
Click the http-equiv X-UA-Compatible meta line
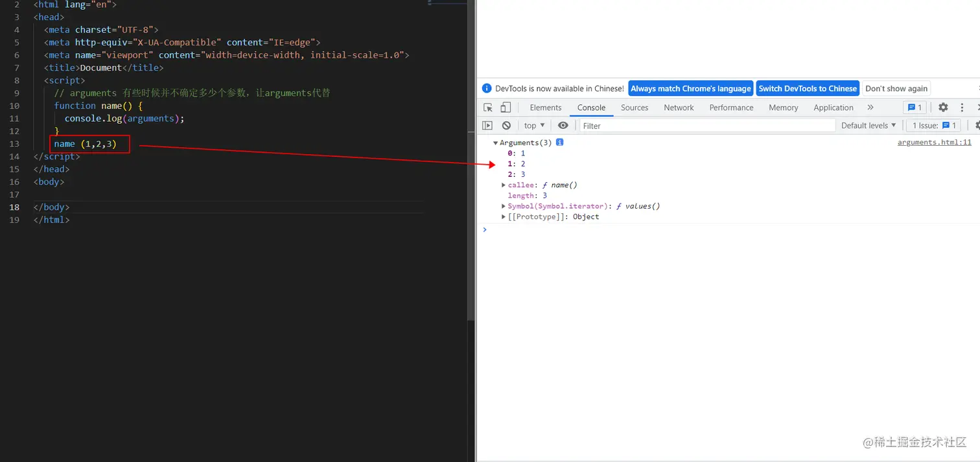(x=182, y=43)
